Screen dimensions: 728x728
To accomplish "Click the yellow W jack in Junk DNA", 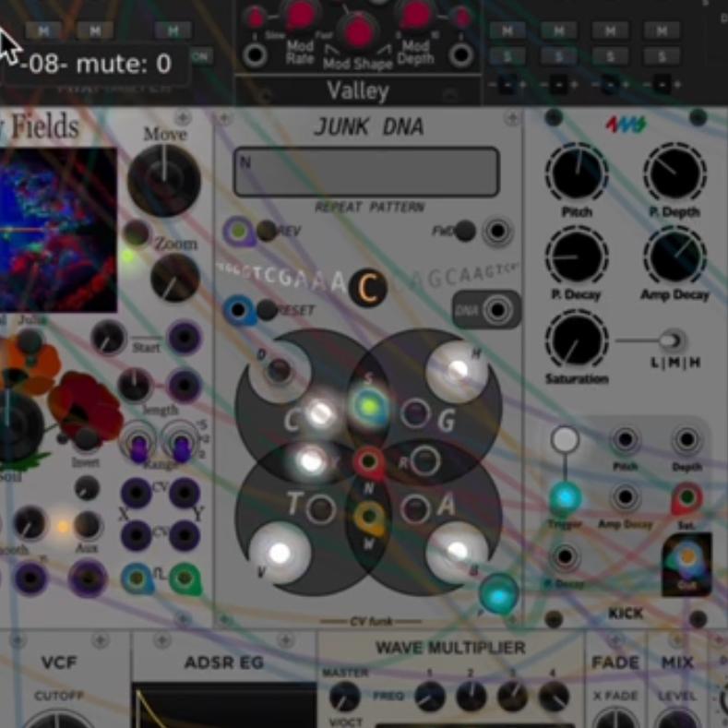I will point(369,518).
